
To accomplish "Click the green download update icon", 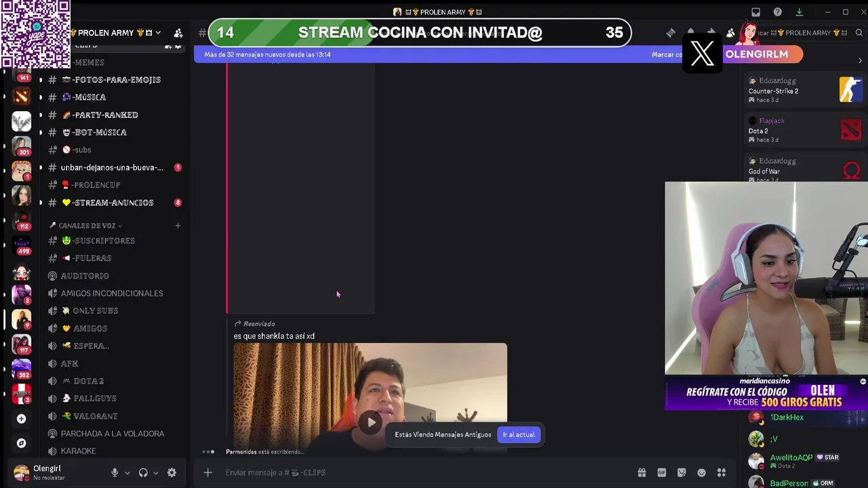I will [799, 12].
